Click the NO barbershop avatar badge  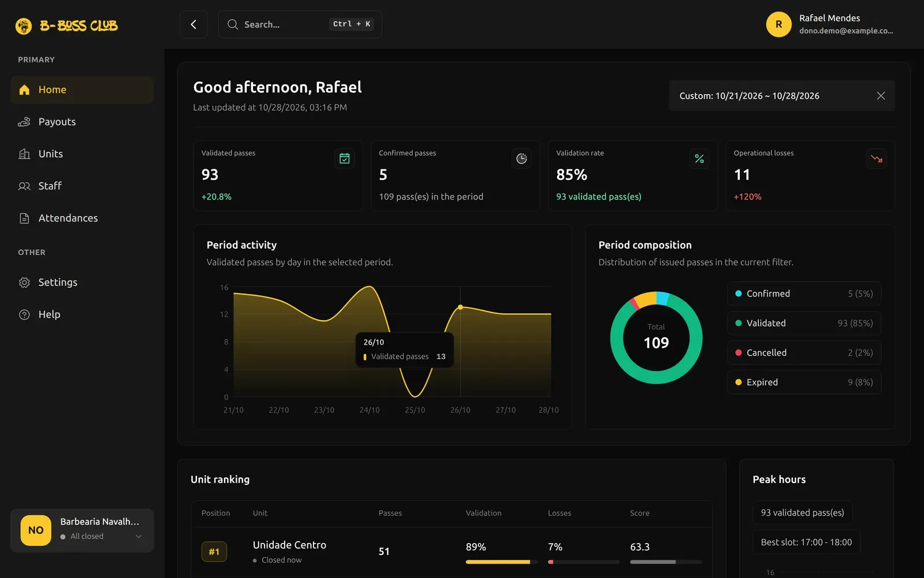point(36,530)
